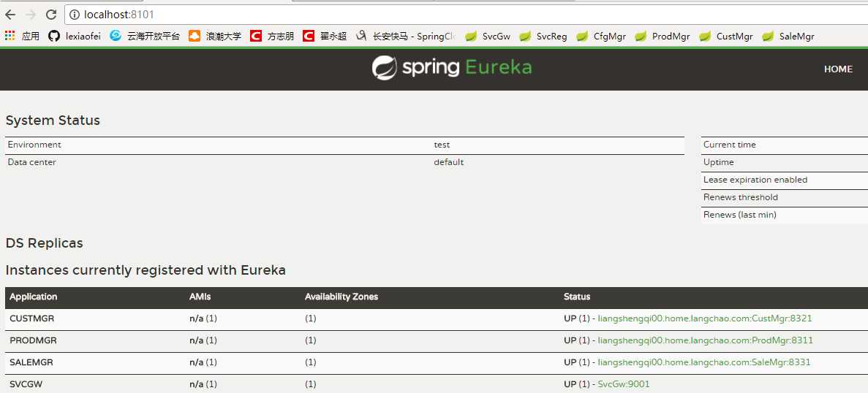
Task: Click the Lease expiration enabled row
Action: [785, 180]
